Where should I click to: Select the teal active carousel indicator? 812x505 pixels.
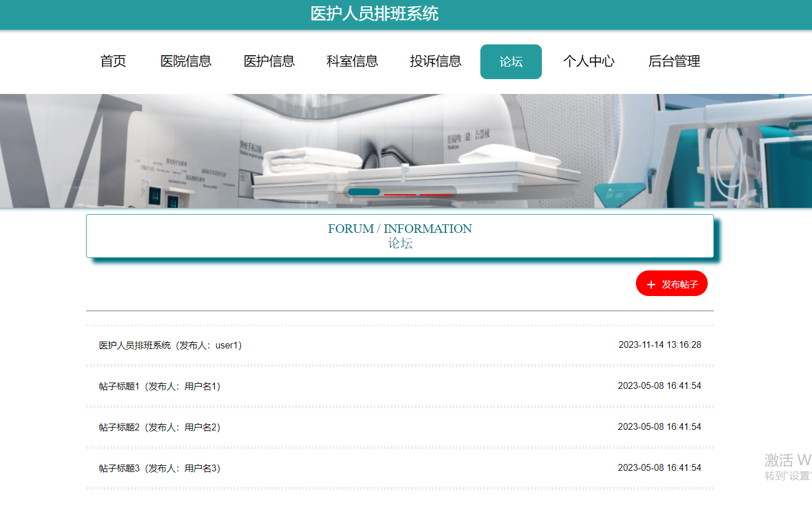coord(364,192)
